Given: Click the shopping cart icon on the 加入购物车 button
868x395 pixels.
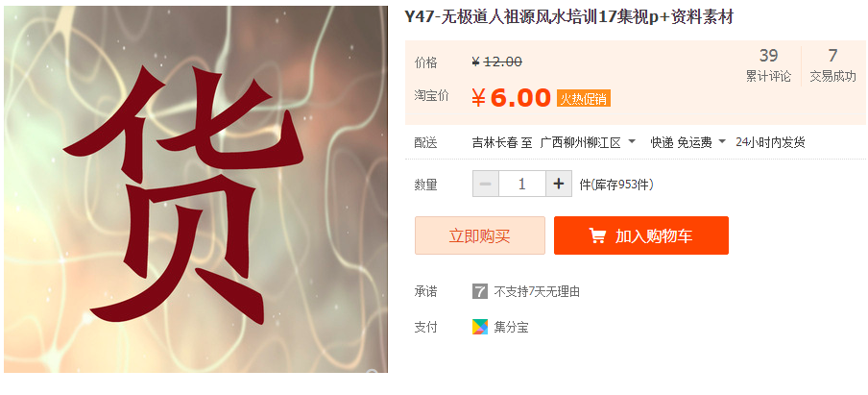Looking at the screenshot, I should coord(597,235).
